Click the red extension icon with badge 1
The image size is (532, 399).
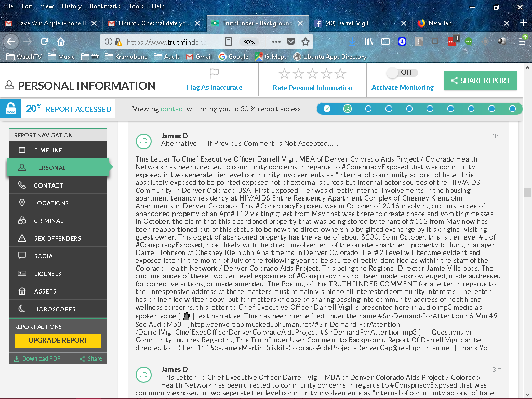(x=453, y=41)
